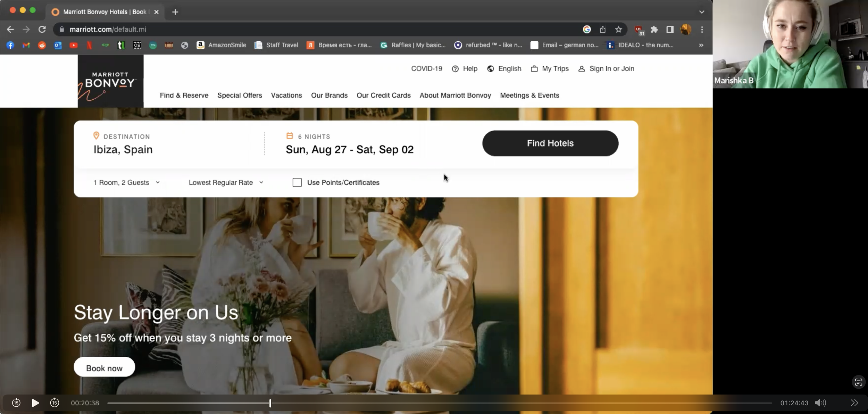Open the Find & Reserve menu
Image resolution: width=868 pixels, height=414 pixels.
(x=184, y=95)
